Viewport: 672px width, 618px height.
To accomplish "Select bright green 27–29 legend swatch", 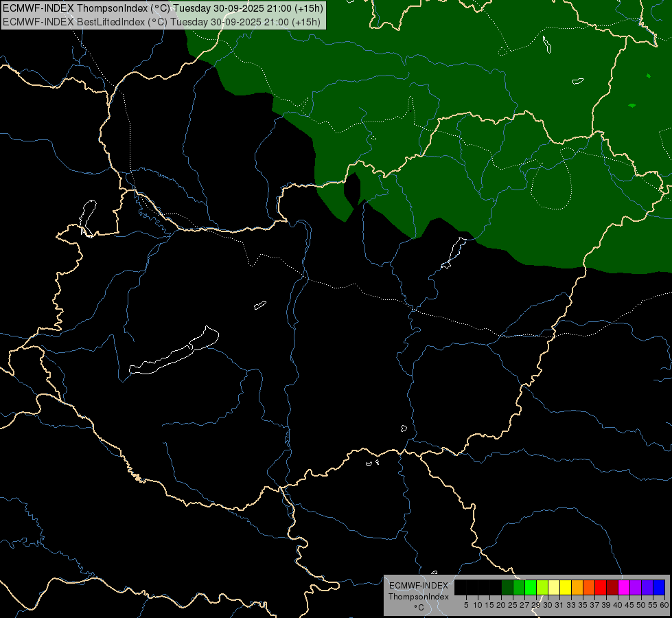I will coord(531,587).
